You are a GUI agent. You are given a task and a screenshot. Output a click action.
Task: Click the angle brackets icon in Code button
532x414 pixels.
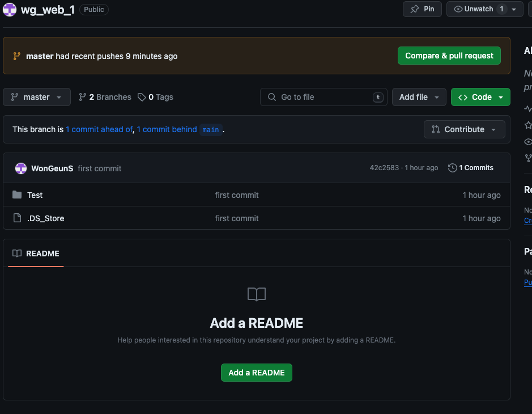pos(463,98)
